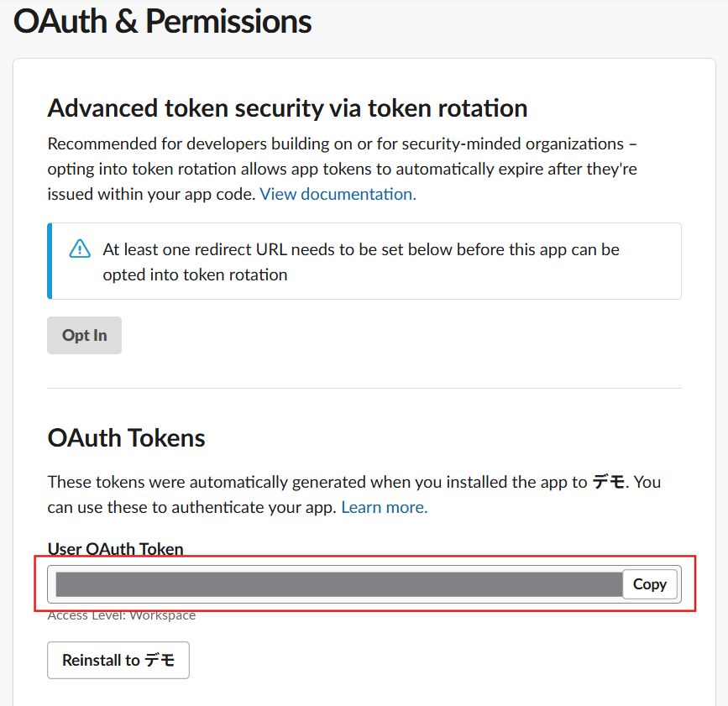Viewport: 728px width, 706px height.
Task: Click the bold デモ workspace name in description
Action: click(x=609, y=482)
